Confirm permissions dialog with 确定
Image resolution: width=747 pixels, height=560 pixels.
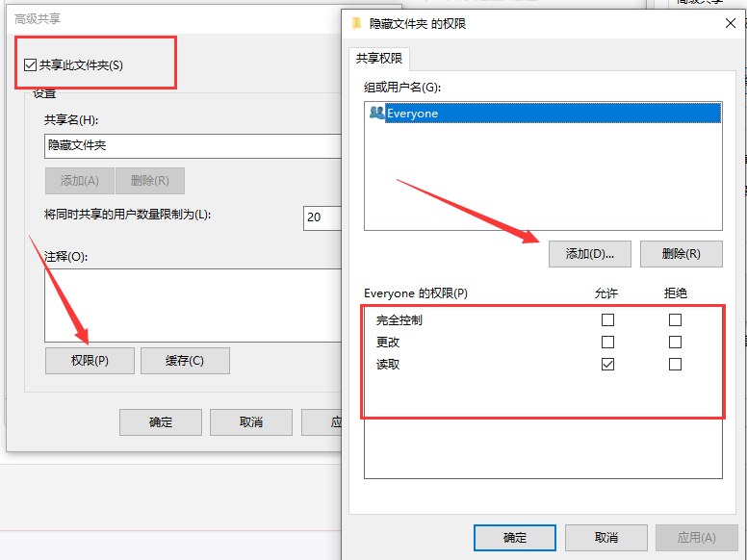pos(514,537)
